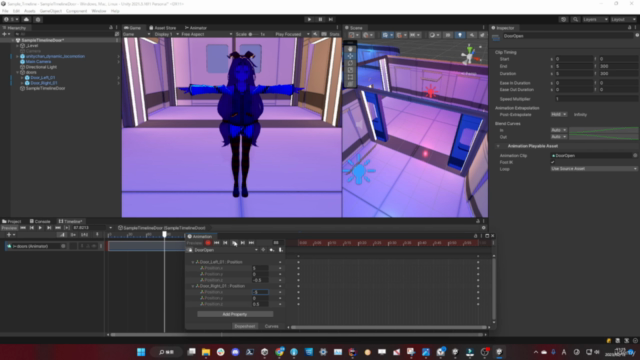Click the Filter by selection icon in Animation window

pos(263,250)
